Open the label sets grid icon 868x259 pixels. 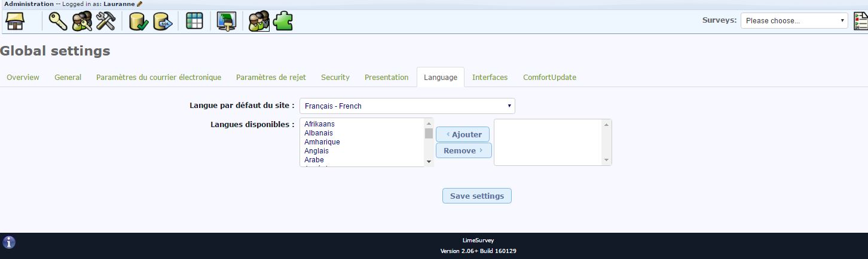[x=194, y=21]
